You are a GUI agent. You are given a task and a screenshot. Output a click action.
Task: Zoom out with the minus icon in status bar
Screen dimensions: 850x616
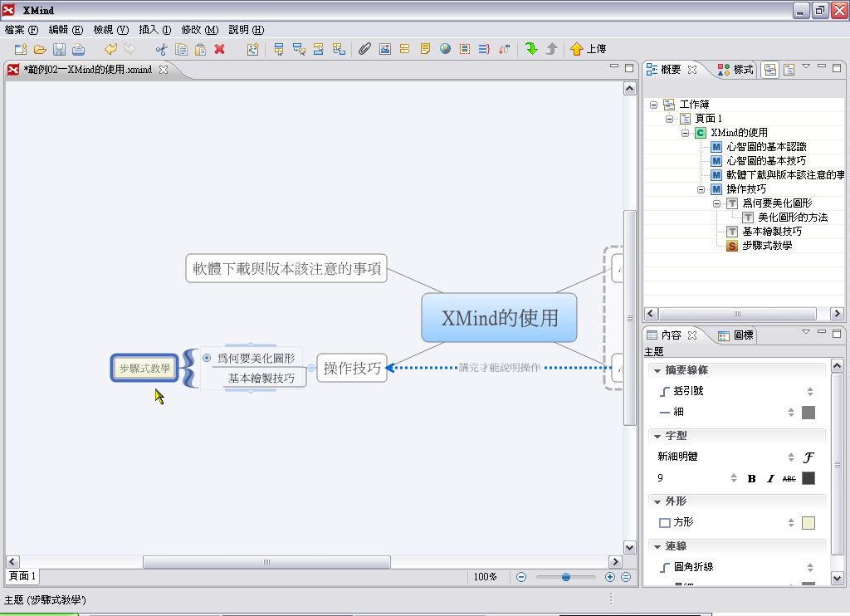click(521, 577)
